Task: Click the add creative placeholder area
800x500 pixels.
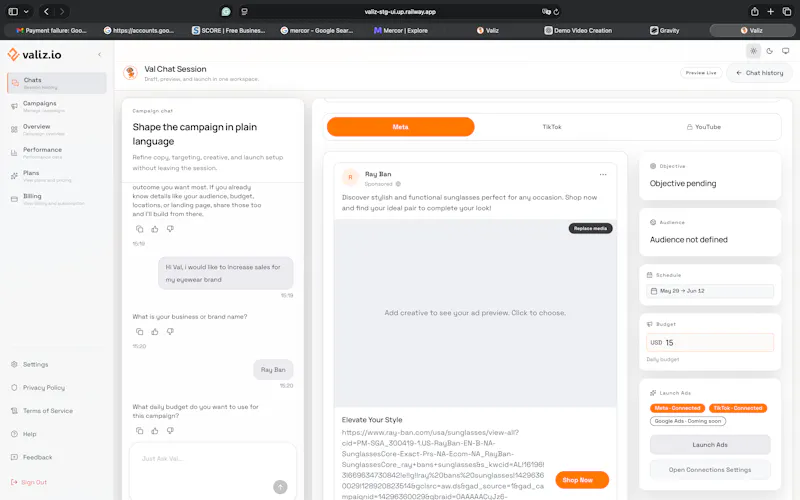Action: (475, 313)
